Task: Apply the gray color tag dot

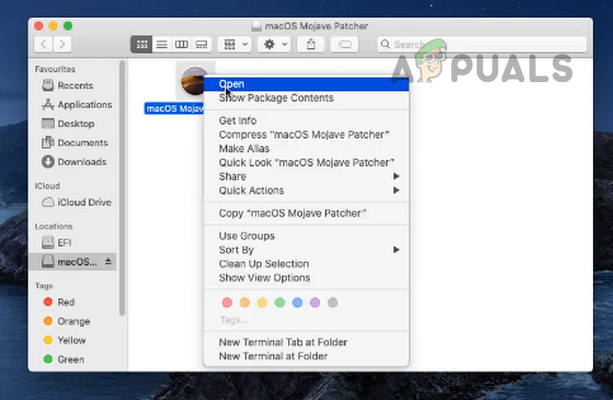Action: (333, 302)
